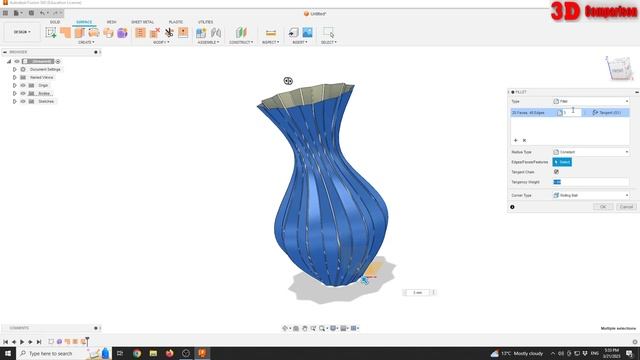This screenshot has width=640, height=360.
Task: Click the Offset Plane construct icon
Action: click(x=241, y=32)
